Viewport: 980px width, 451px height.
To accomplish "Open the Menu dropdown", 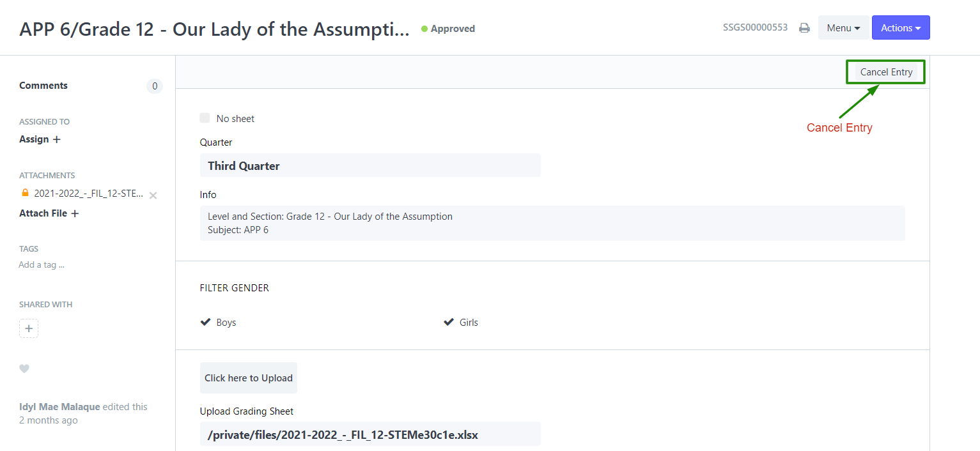I will click(x=843, y=27).
